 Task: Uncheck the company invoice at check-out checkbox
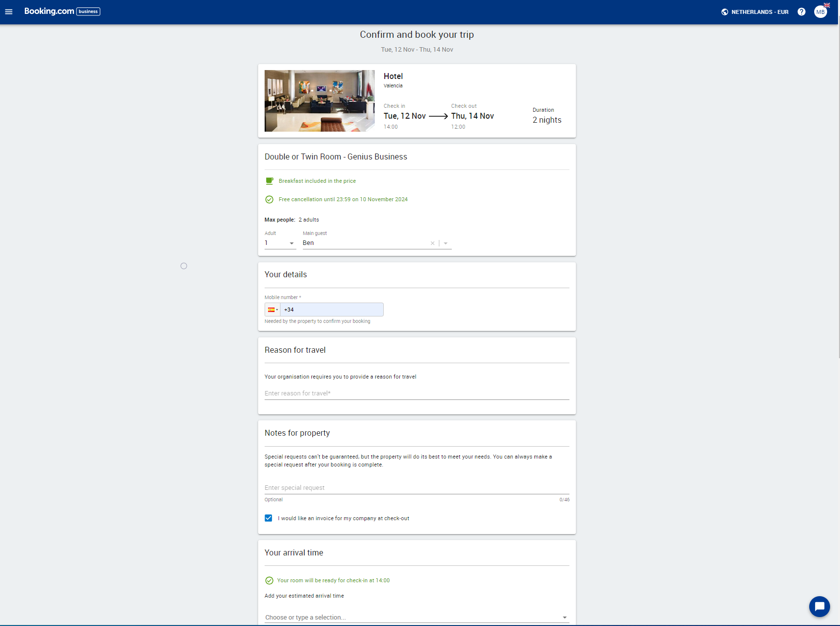268,518
